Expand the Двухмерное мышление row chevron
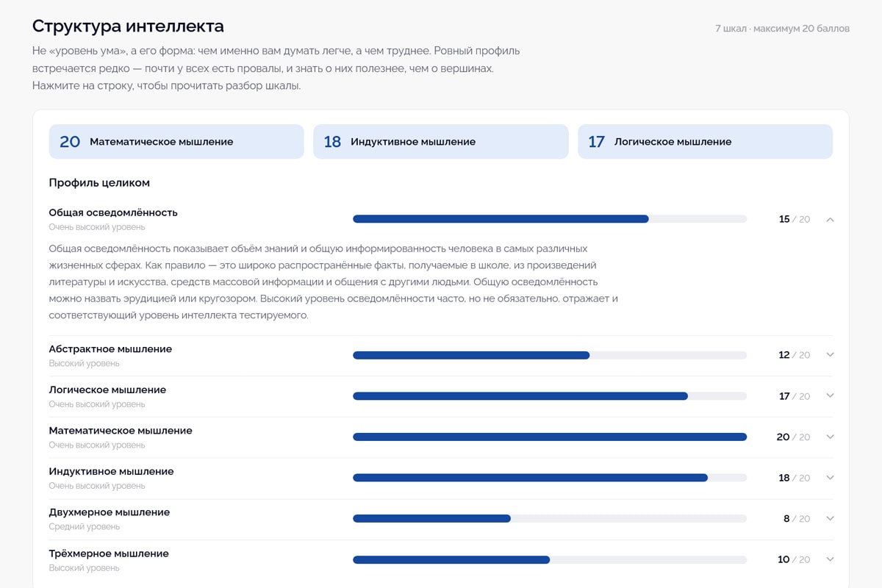Viewport: 882px width, 588px height. coord(830,518)
